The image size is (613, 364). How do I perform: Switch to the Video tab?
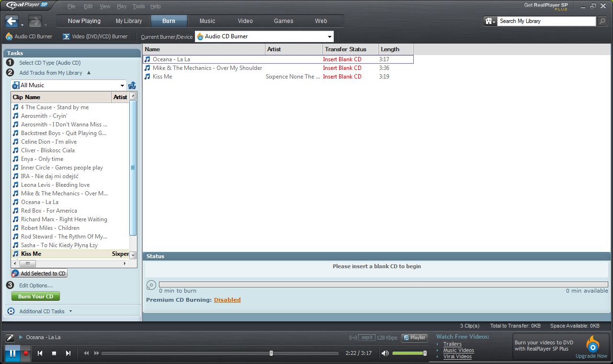[x=245, y=21]
